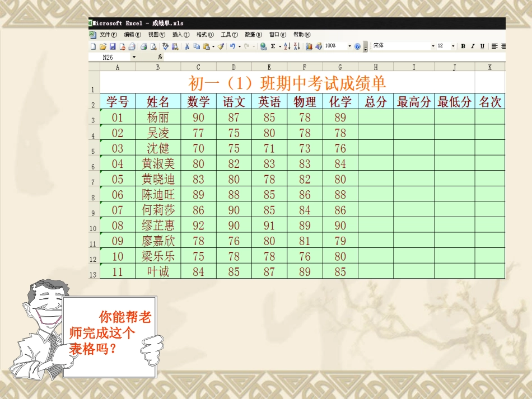Click the E-mail icon beside Print
Viewport: 532px width, 399px height.
point(132,46)
